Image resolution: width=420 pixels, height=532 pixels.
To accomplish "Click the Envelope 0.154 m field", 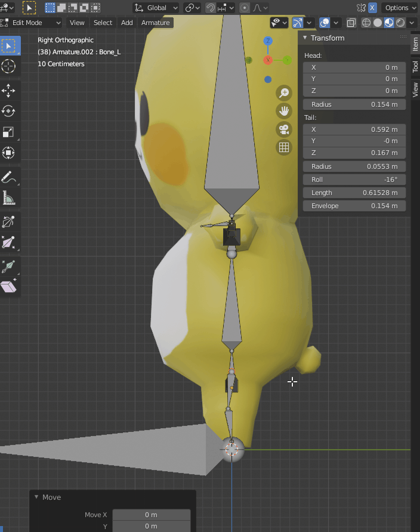I will pyautogui.click(x=354, y=206).
